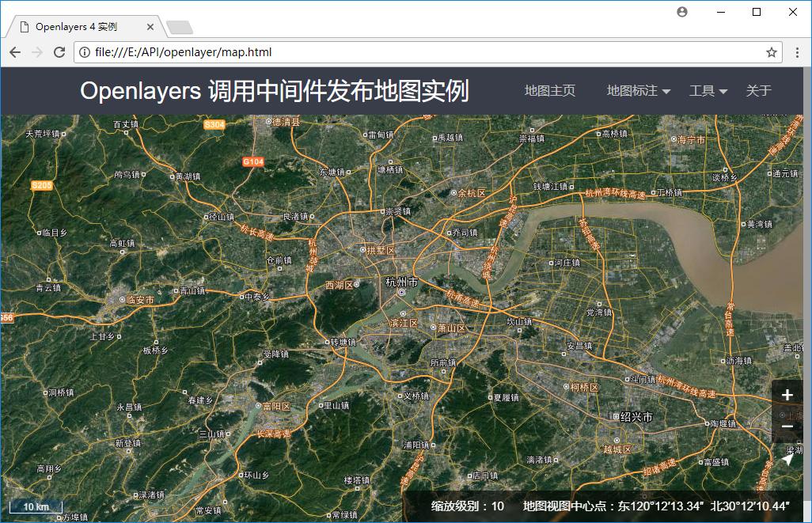Click the 余杭区 district label
Image resolution: width=812 pixels, height=523 pixels.
(471, 193)
